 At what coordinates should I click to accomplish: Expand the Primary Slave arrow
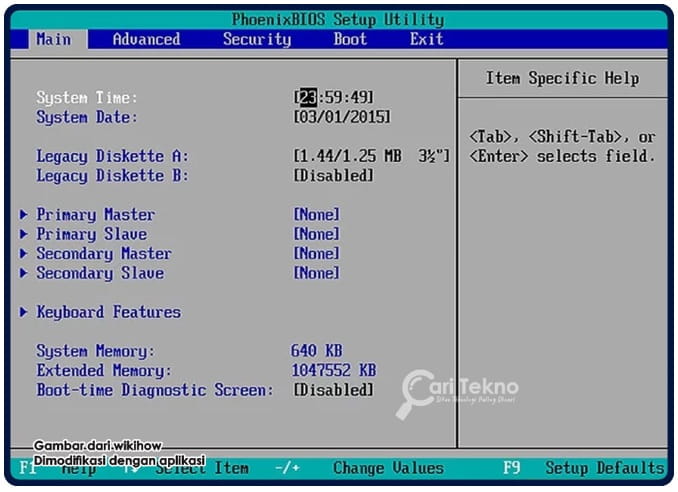[24, 234]
